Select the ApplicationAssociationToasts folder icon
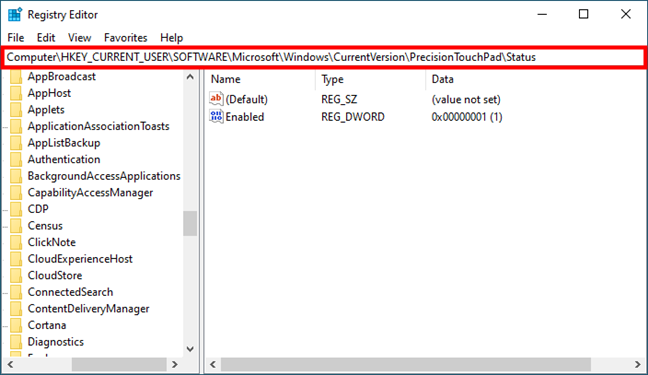The image size is (648, 375). (x=16, y=126)
